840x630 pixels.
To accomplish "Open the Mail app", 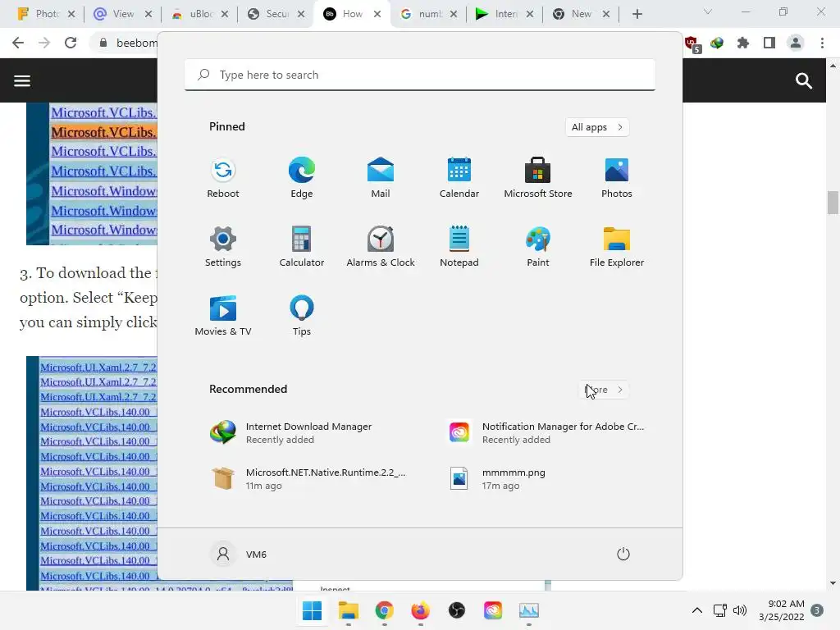I will 381,178.
